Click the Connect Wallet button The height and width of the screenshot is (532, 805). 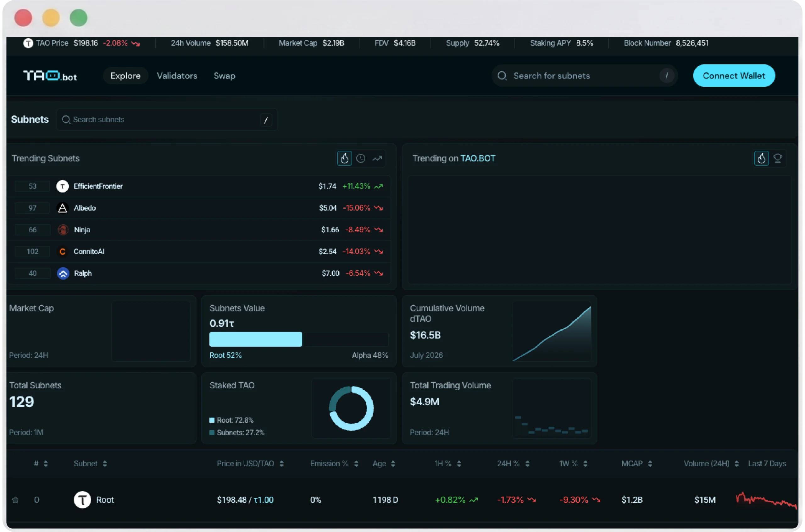point(734,76)
